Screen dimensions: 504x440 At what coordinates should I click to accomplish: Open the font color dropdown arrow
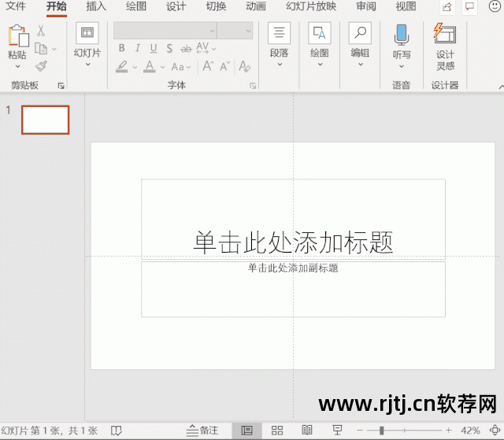[x=163, y=67]
